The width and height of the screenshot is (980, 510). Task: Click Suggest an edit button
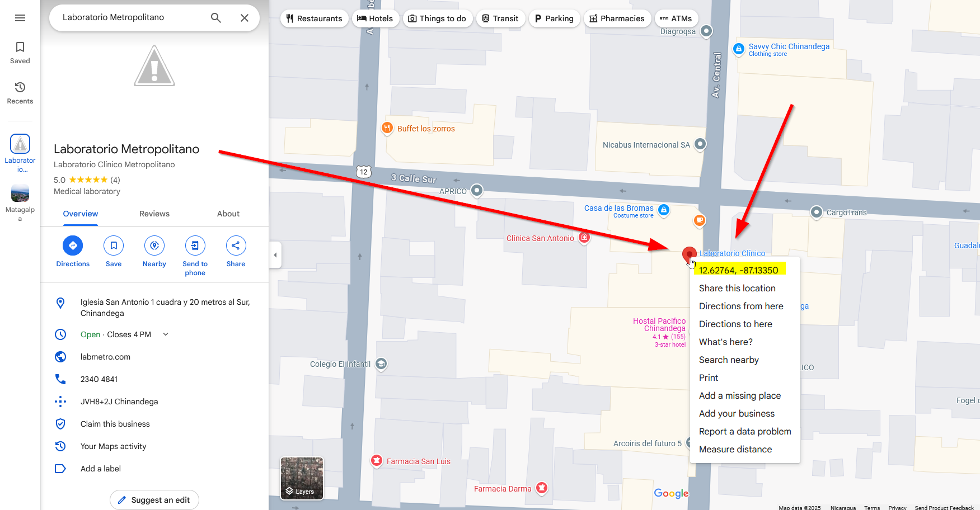[154, 500]
